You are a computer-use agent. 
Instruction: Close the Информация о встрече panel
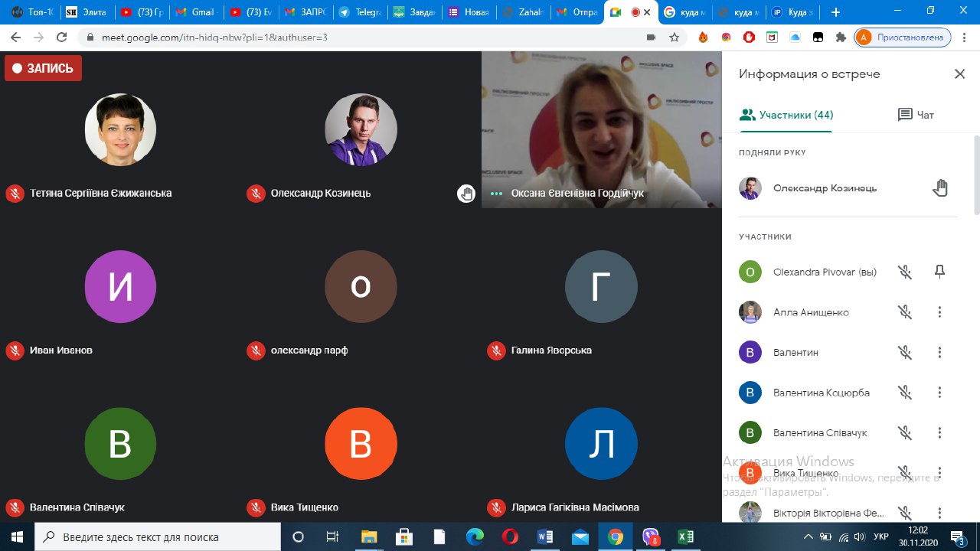click(959, 74)
